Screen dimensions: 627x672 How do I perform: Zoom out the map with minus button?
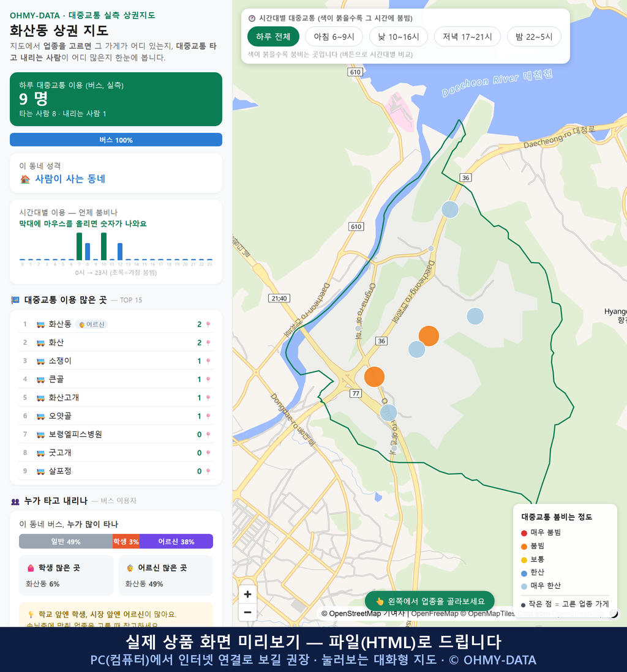(x=247, y=612)
